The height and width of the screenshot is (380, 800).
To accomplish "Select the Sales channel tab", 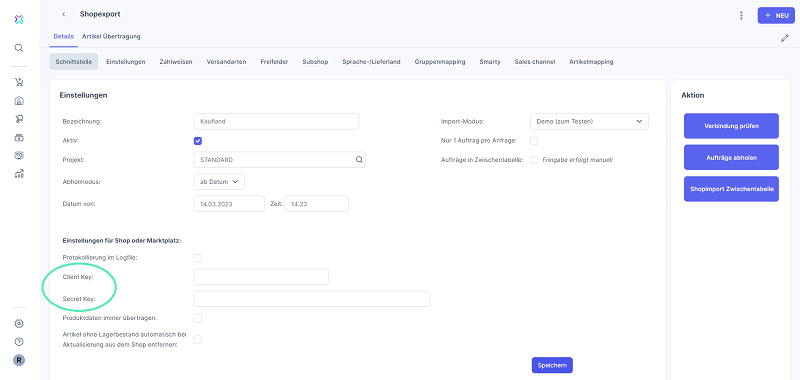I will [535, 62].
